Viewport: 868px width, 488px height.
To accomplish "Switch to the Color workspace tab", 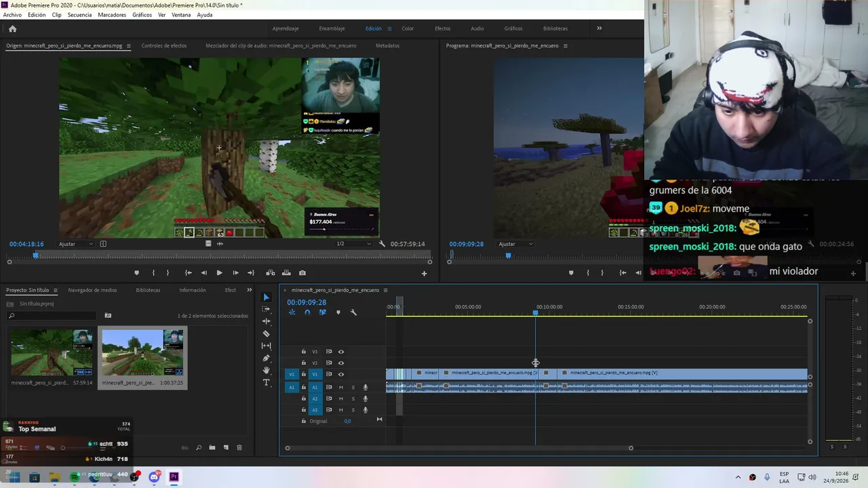I will pos(408,28).
